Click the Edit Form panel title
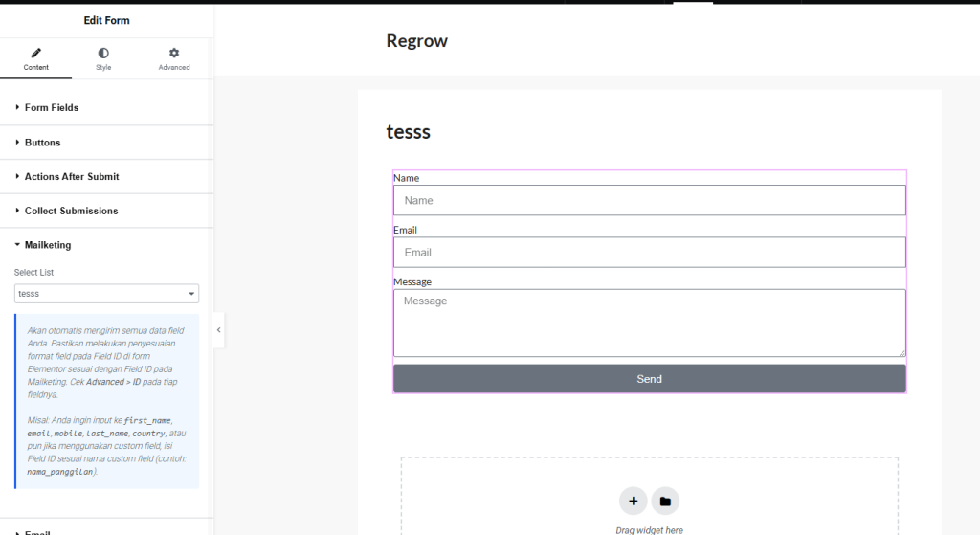This screenshot has width=980, height=535. 106,20
